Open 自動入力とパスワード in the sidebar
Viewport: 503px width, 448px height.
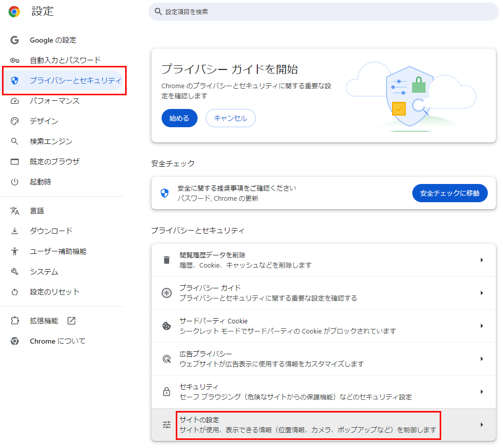tap(65, 60)
